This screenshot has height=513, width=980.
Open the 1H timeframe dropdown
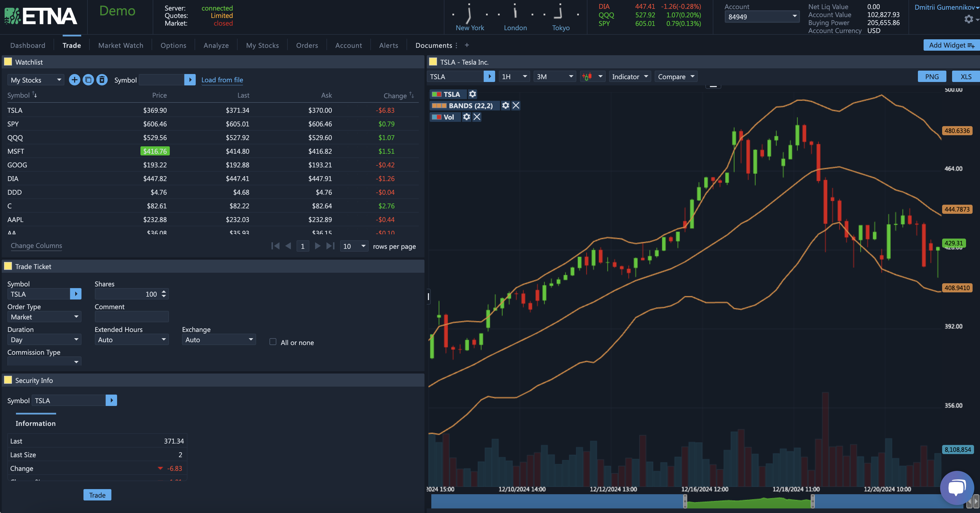[x=514, y=76]
